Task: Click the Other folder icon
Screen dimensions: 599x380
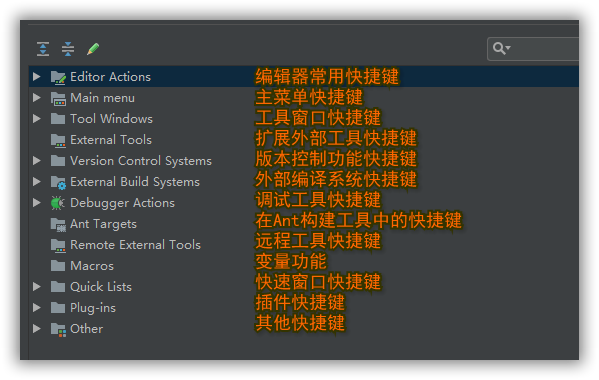Action: tap(58, 329)
